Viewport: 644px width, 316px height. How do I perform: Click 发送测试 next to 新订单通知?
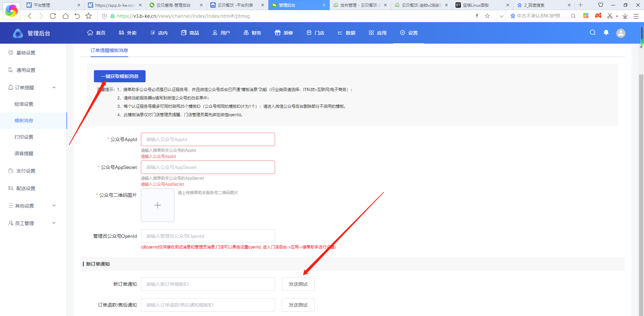(x=298, y=284)
